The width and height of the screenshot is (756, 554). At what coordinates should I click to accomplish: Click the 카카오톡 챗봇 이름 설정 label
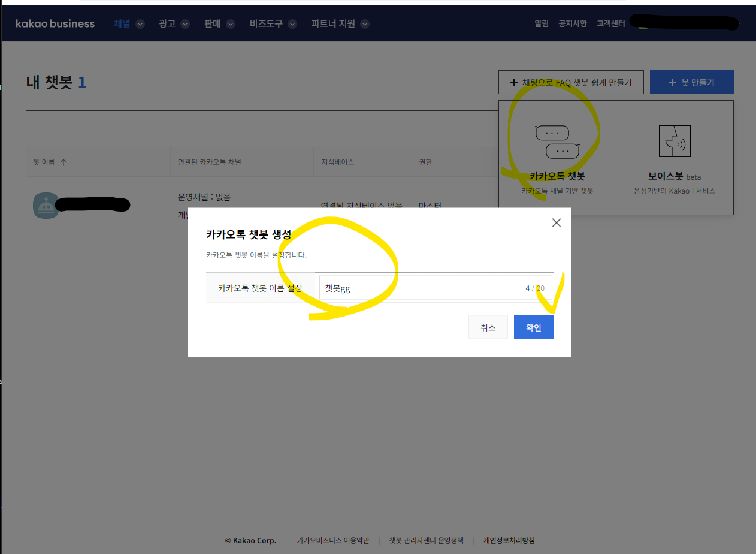(x=260, y=288)
